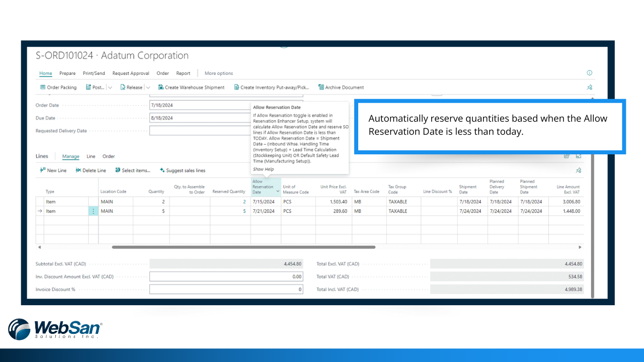Expand the Release dropdown arrow
The height and width of the screenshot is (362, 644).
tap(148, 87)
